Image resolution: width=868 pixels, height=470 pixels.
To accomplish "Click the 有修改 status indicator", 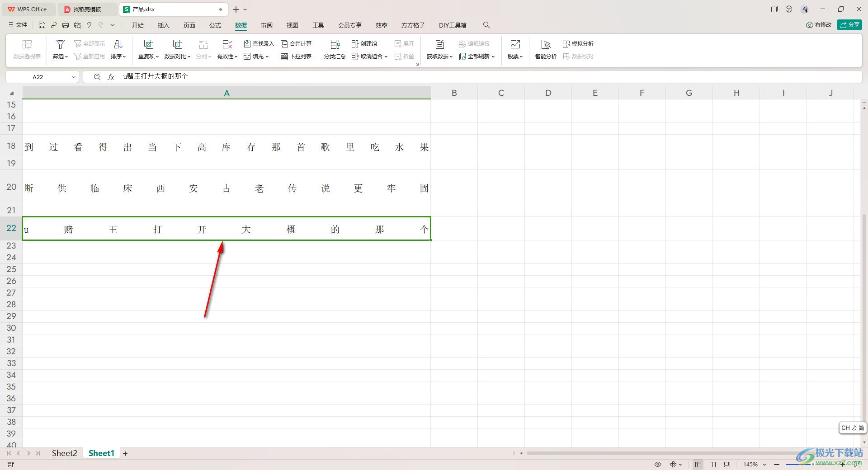I will pos(819,25).
